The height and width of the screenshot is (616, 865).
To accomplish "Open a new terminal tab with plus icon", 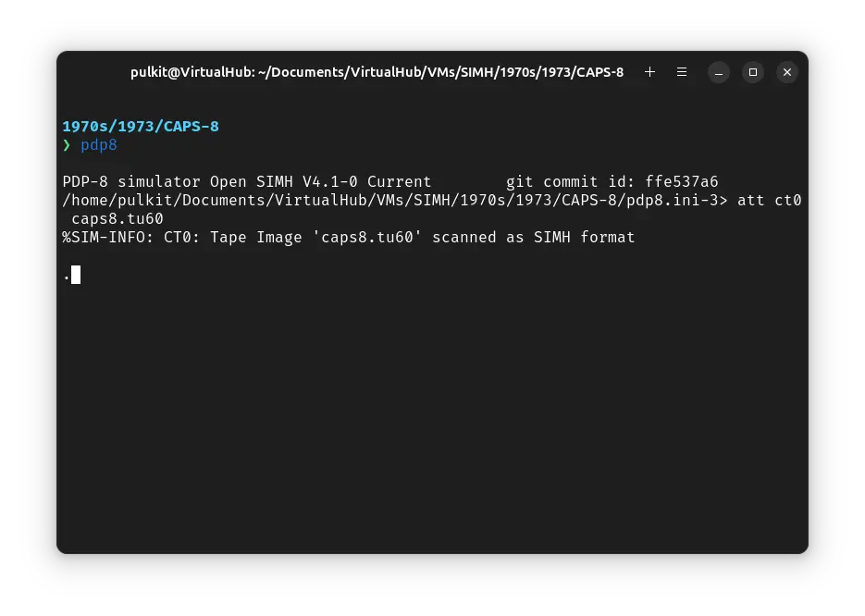I will pos(649,71).
